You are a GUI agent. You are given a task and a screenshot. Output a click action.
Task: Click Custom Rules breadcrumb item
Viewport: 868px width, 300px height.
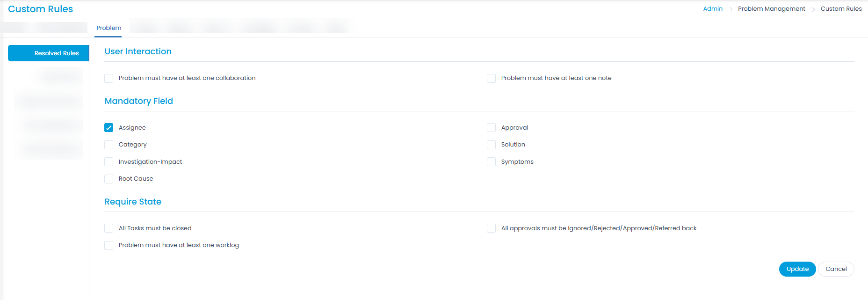coord(841,9)
